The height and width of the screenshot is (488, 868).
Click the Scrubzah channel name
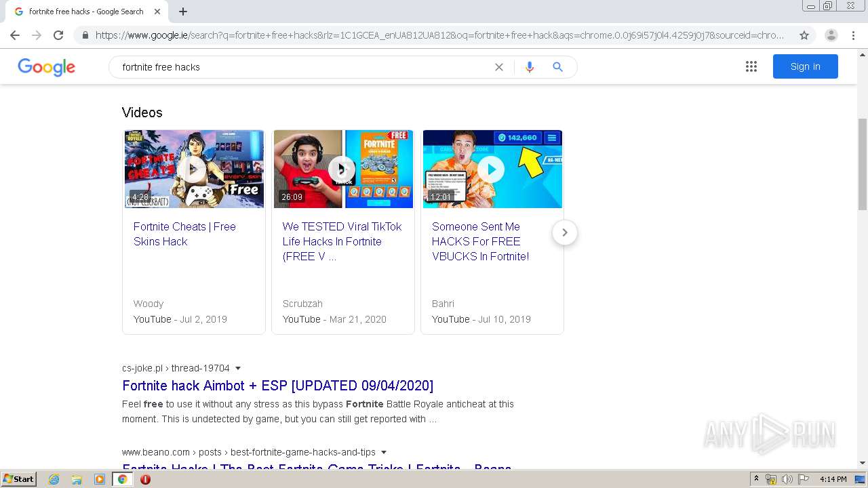302,304
